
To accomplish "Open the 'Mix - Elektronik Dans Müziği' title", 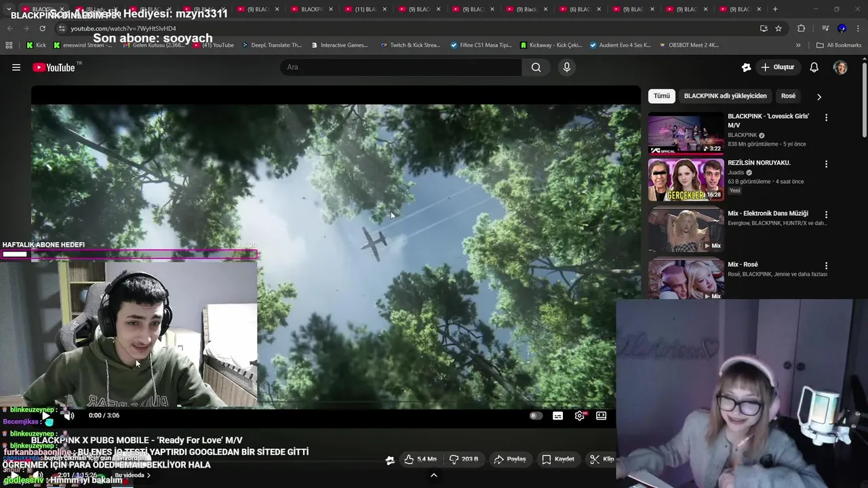I will 768,213.
